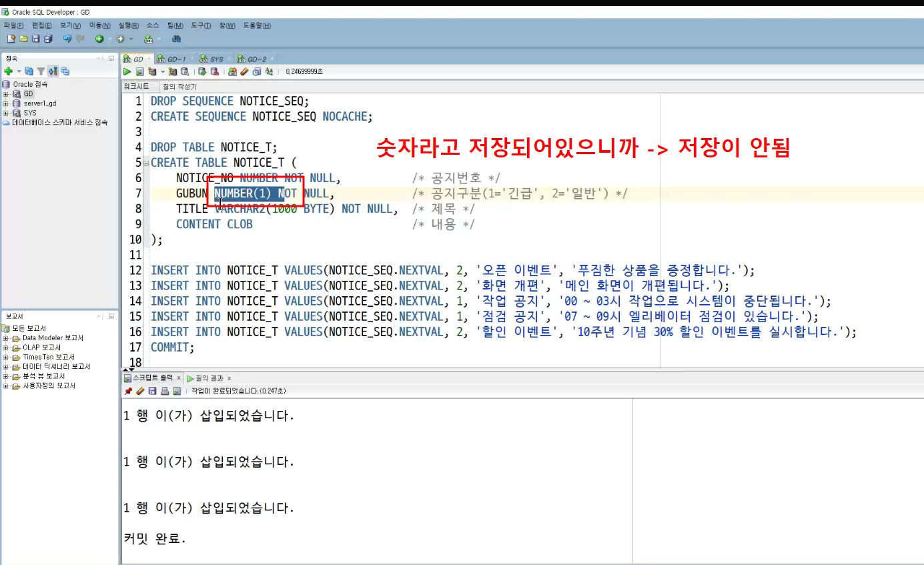Open dropdown beside the back arrow
The width and height of the screenshot is (924, 565).
[110, 39]
